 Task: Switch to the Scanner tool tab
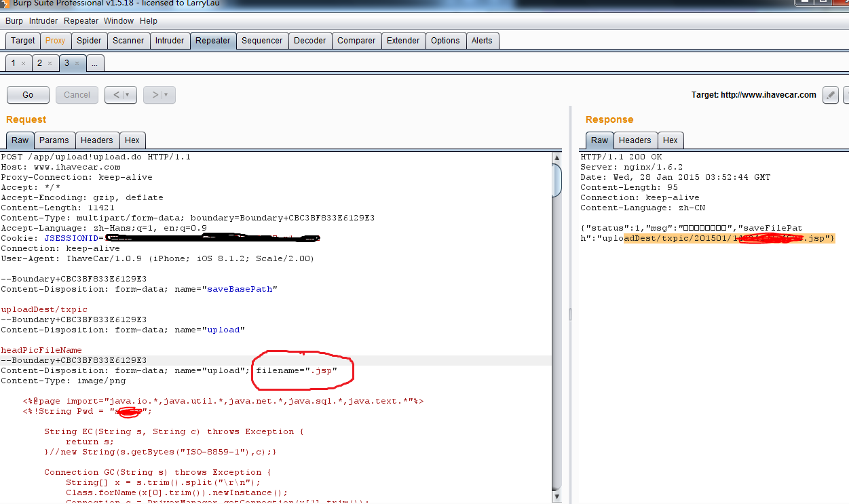[128, 41]
